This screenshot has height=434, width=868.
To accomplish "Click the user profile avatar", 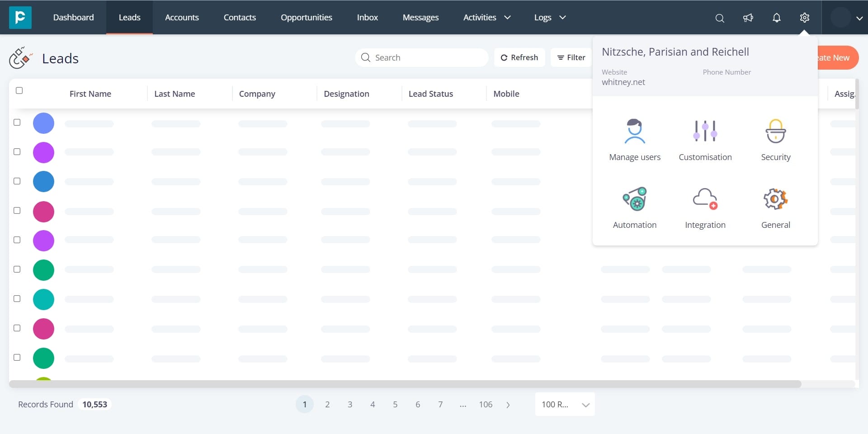I will (x=841, y=18).
